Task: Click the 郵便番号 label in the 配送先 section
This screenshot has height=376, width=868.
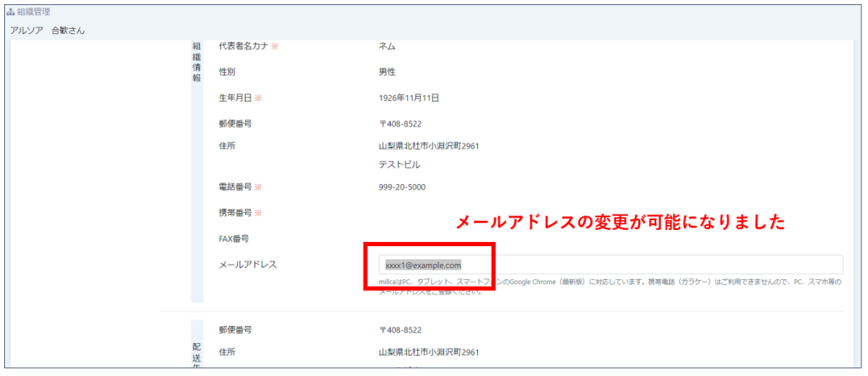Action: point(235,329)
